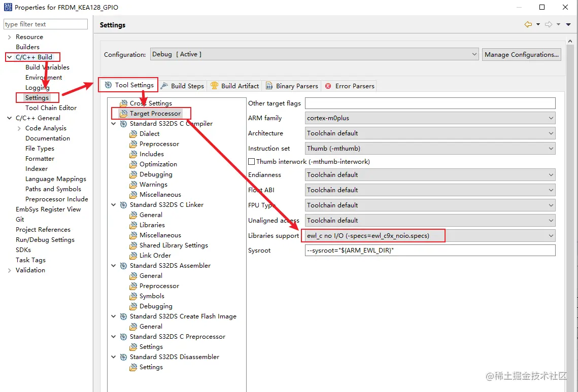Click the Standard S32DS C Linker tool icon
Screen dimensions: 578x392
123,205
